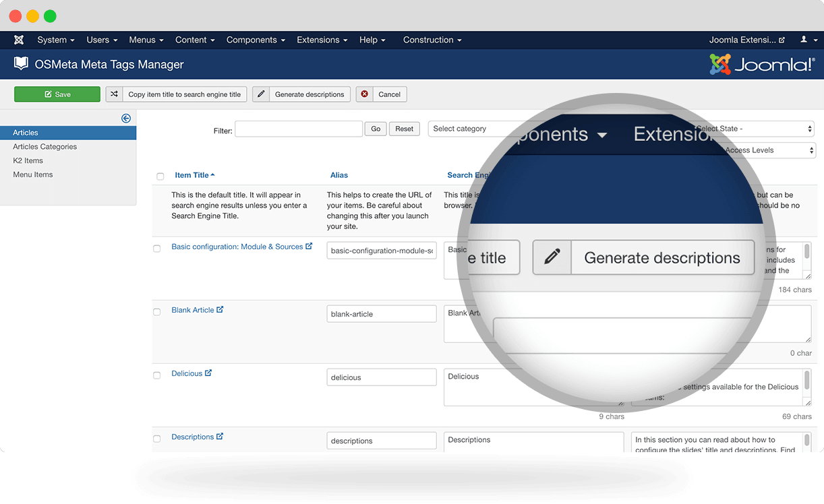The image size is (824, 504).
Task: Check the Descriptions row checkbox
Action: 157,439
